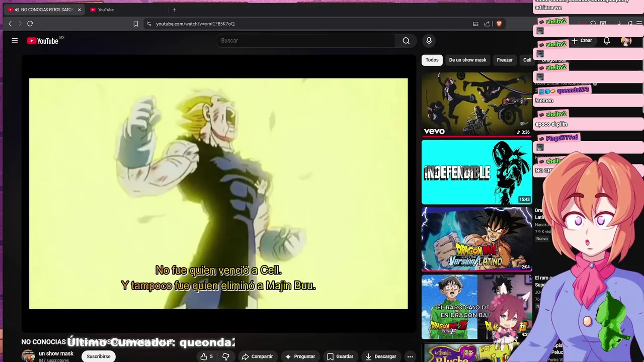644x362 pixels.
Task: Dislike the video thumbs-down
Action: pos(226,356)
